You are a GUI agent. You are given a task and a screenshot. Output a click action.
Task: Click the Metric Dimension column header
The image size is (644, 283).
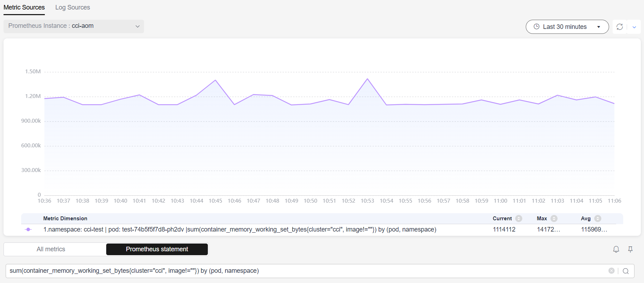tap(65, 219)
